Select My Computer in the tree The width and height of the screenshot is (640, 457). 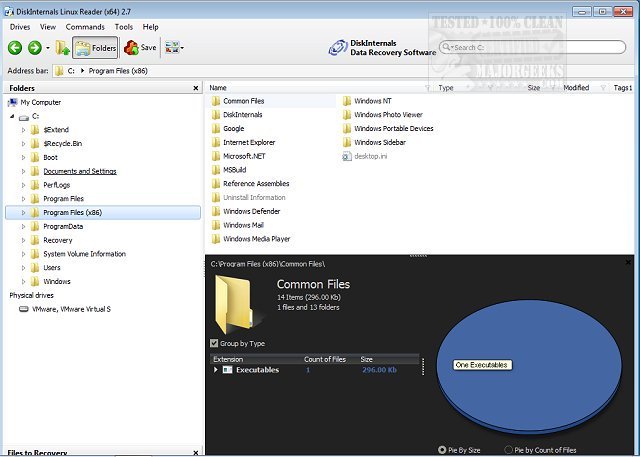(41, 102)
